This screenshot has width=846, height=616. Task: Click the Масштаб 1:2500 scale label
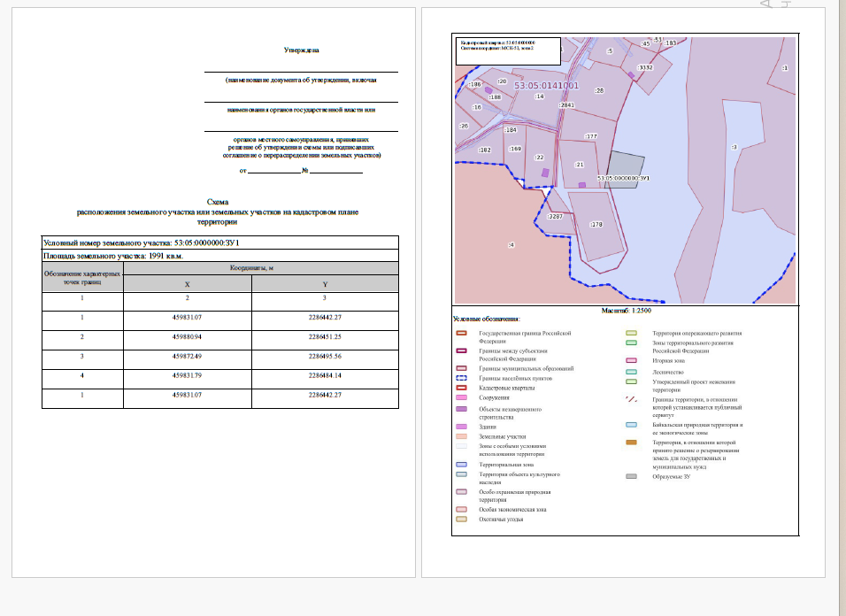point(626,311)
